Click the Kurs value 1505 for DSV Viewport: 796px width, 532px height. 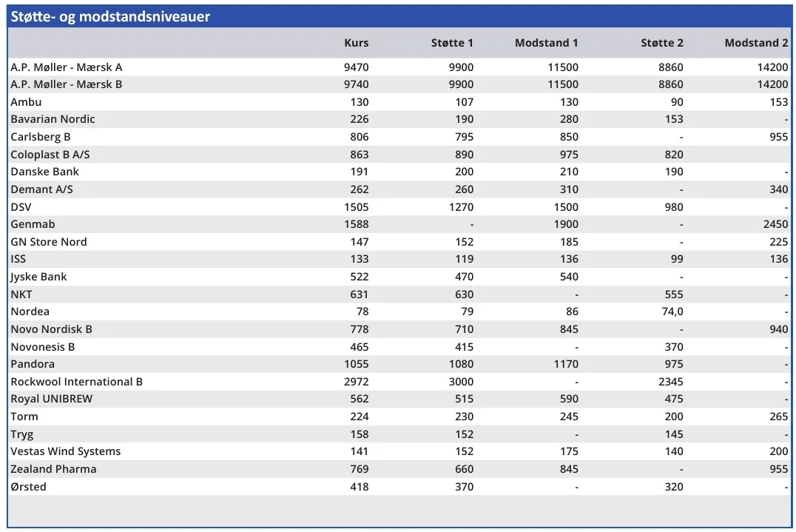pyautogui.click(x=356, y=207)
